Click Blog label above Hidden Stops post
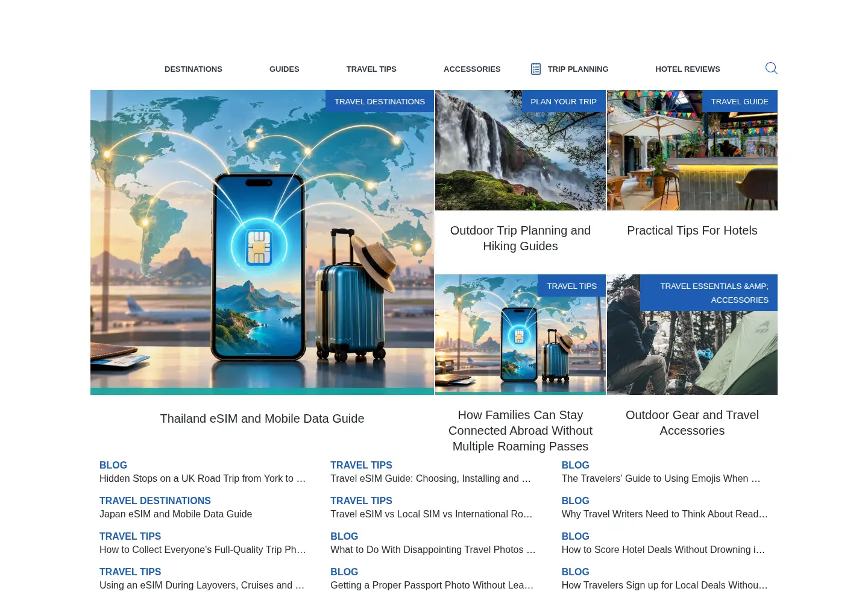Image resolution: width=868 pixels, height=603 pixels. 113,465
